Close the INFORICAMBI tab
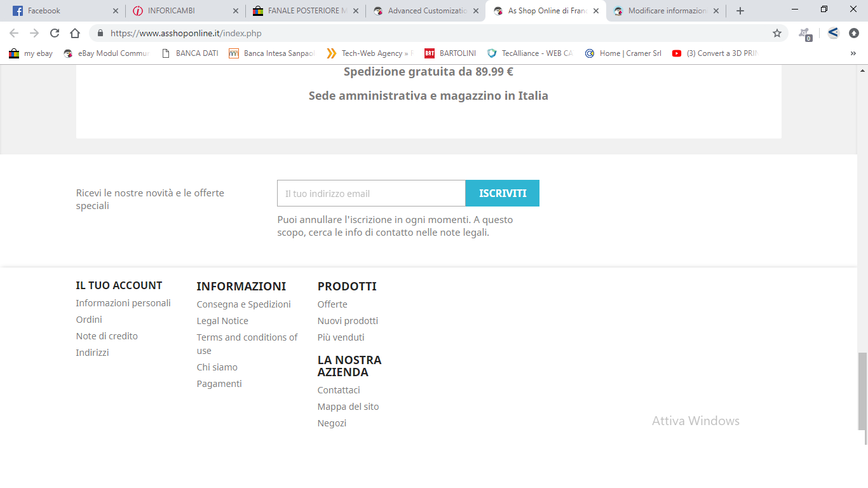 click(x=236, y=11)
